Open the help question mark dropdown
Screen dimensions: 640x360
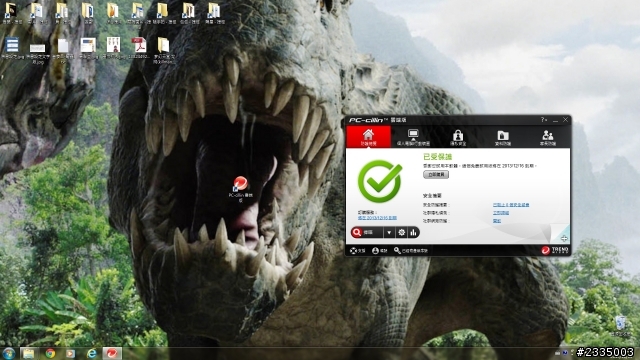point(544,120)
